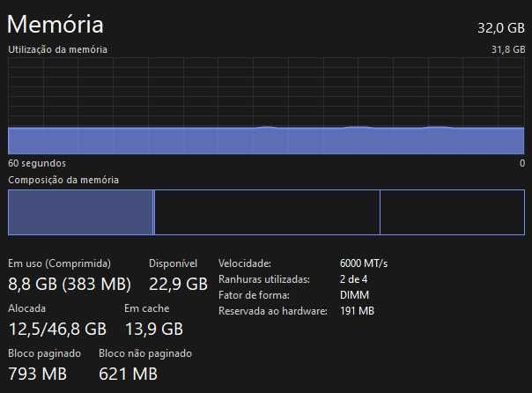Select the 793 MB paged pool value

point(37,374)
